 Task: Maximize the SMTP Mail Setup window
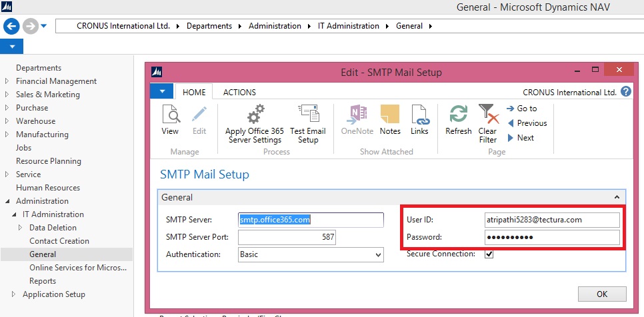[595, 70]
